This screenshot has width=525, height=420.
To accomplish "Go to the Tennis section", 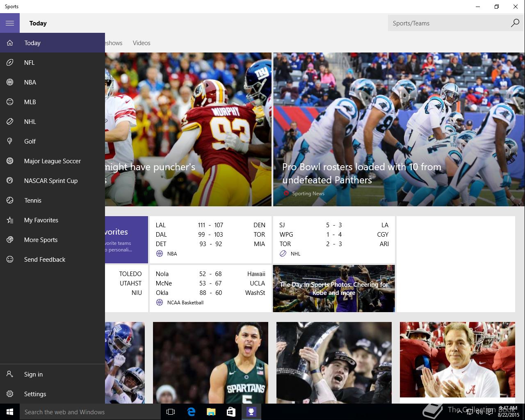I will tap(52, 200).
